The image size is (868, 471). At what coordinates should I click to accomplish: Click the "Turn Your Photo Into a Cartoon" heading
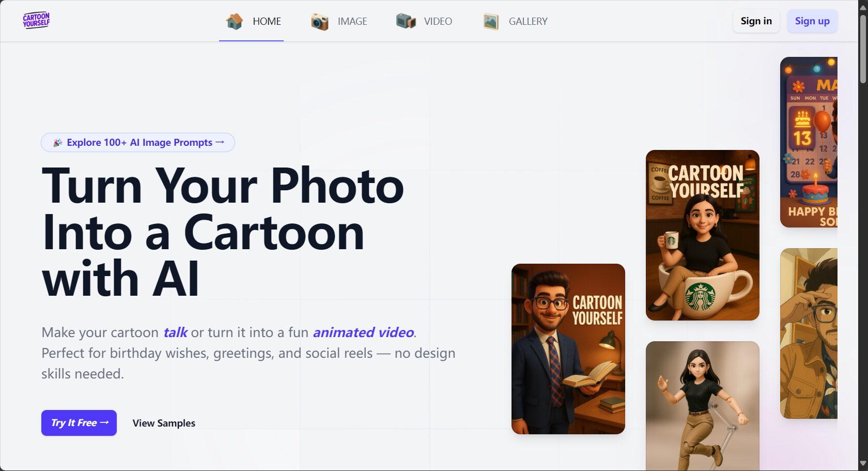pyautogui.click(x=223, y=232)
